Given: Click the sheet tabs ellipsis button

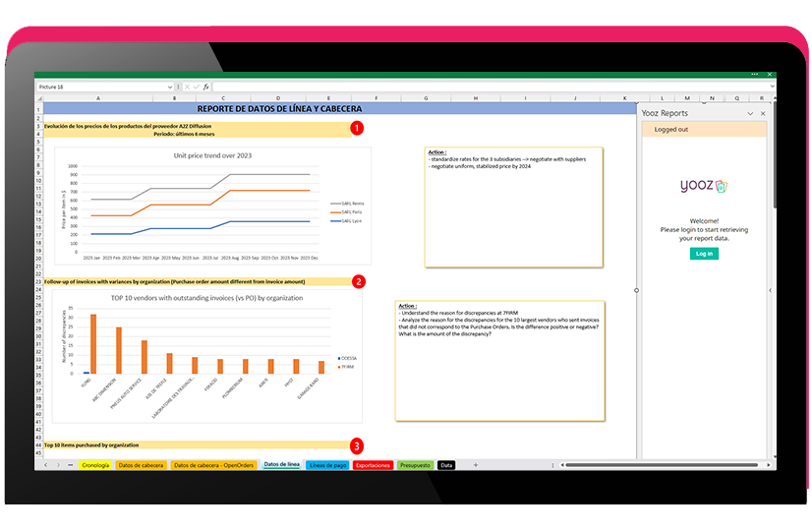Looking at the screenshot, I should tap(71, 465).
